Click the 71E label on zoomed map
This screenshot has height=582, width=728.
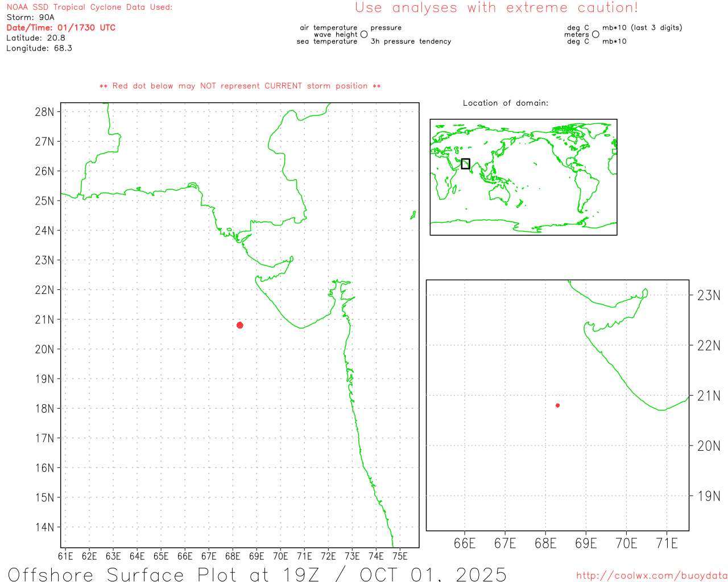point(667,544)
